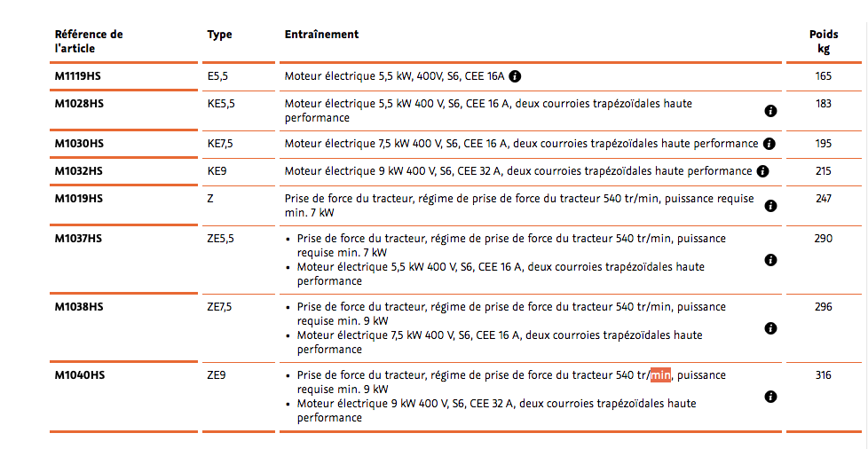The image size is (868, 449).
Task: Click the Poids kg column header
Action: click(x=823, y=42)
